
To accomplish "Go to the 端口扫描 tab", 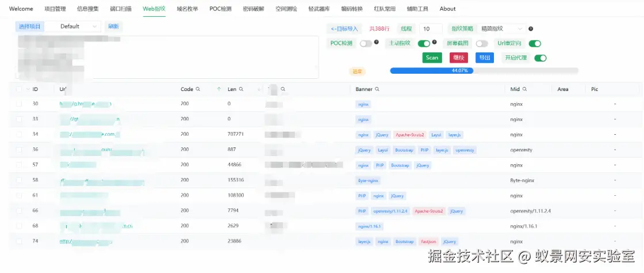I will tap(121, 9).
